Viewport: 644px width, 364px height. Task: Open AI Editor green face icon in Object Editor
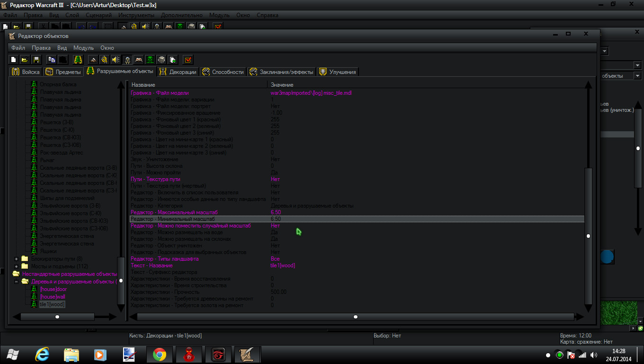pos(150,60)
